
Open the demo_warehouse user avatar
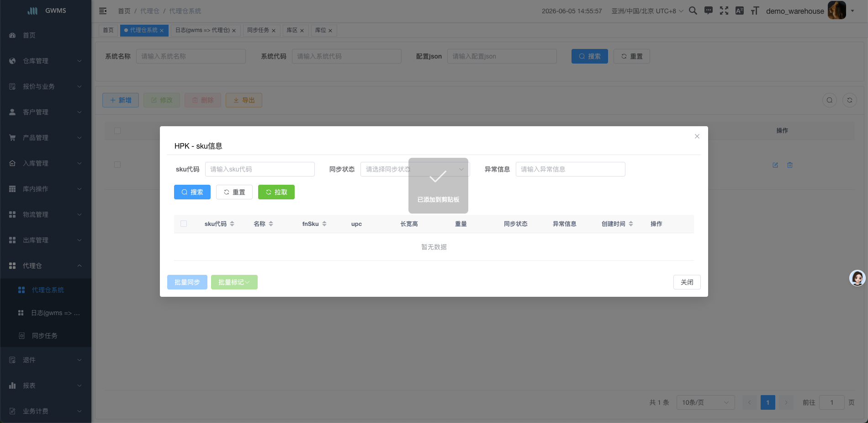tap(837, 11)
